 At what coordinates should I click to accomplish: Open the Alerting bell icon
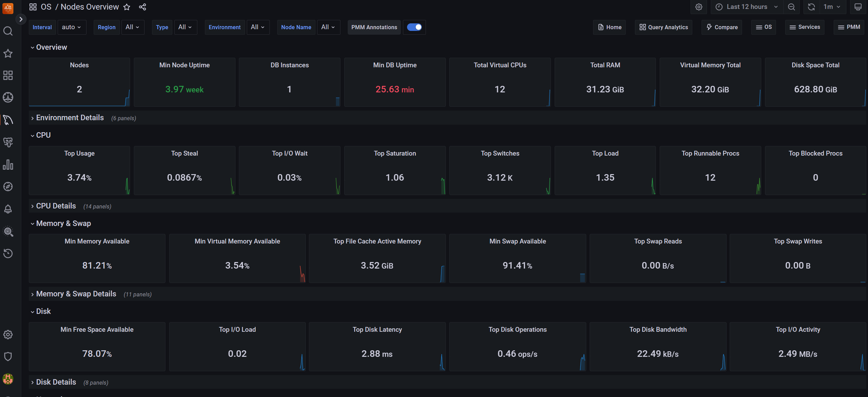point(8,209)
